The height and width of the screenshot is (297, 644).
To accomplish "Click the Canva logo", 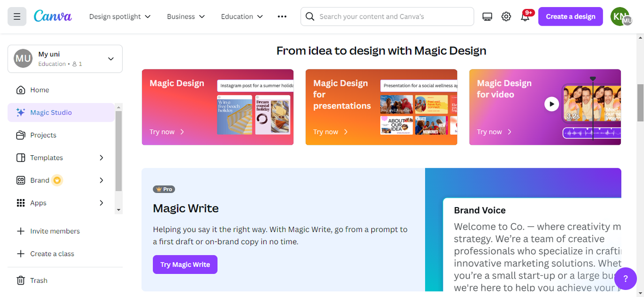I will tap(53, 16).
